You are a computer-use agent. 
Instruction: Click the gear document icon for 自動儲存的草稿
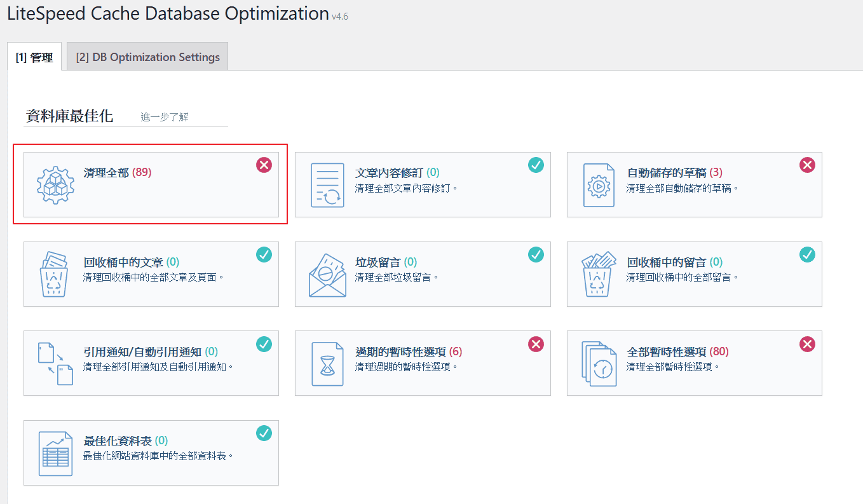tap(599, 185)
